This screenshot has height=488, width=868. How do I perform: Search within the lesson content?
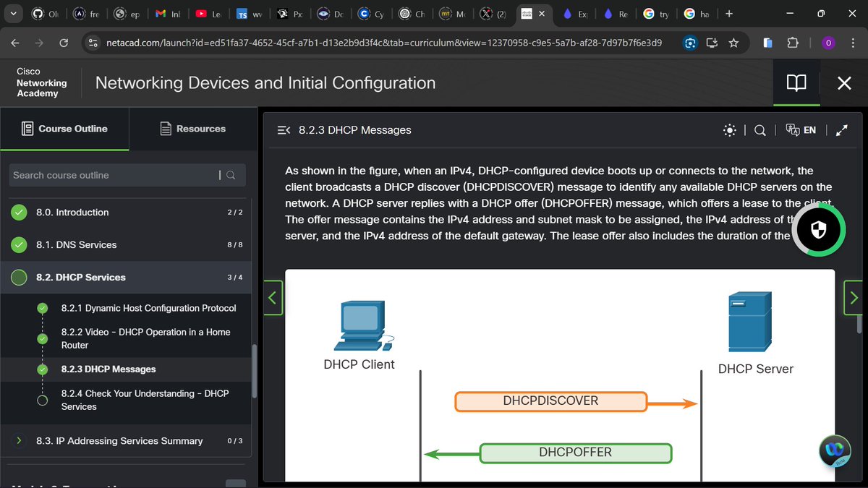(760, 130)
